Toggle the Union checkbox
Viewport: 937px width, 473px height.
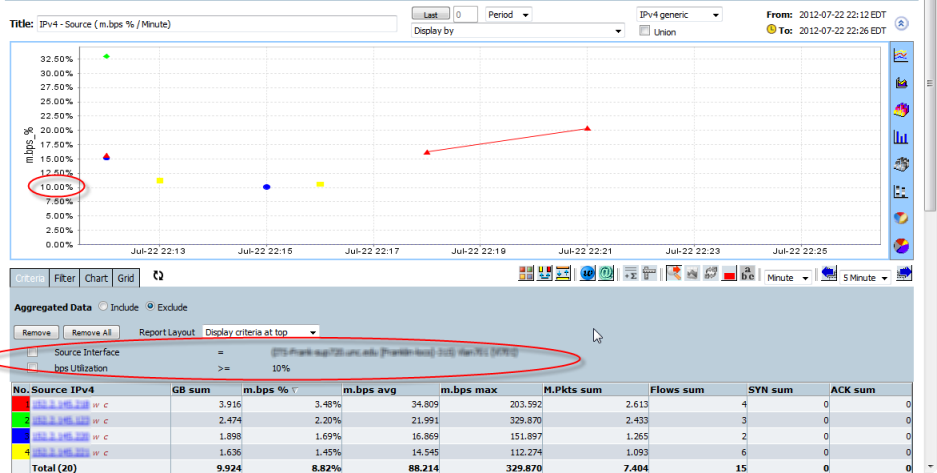pyautogui.click(x=644, y=31)
